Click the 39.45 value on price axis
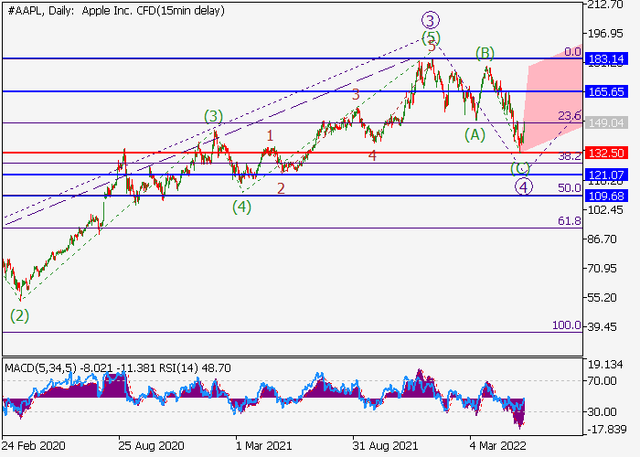Image resolution: width=640 pixels, height=457 pixels. point(602,327)
